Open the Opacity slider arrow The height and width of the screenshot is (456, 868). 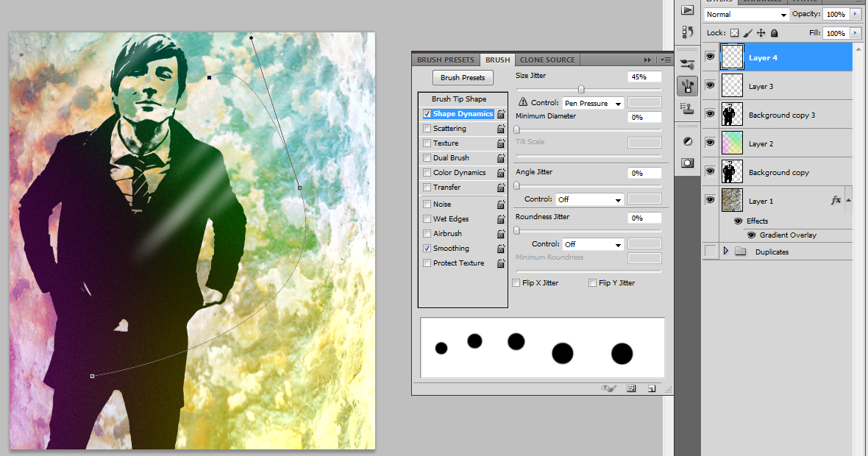click(855, 15)
